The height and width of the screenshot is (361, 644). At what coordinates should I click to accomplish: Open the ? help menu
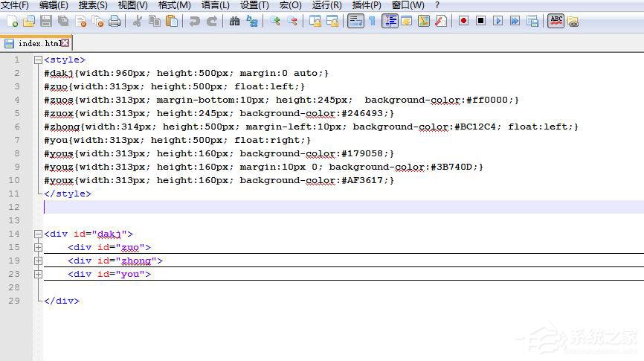pos(437,5)
